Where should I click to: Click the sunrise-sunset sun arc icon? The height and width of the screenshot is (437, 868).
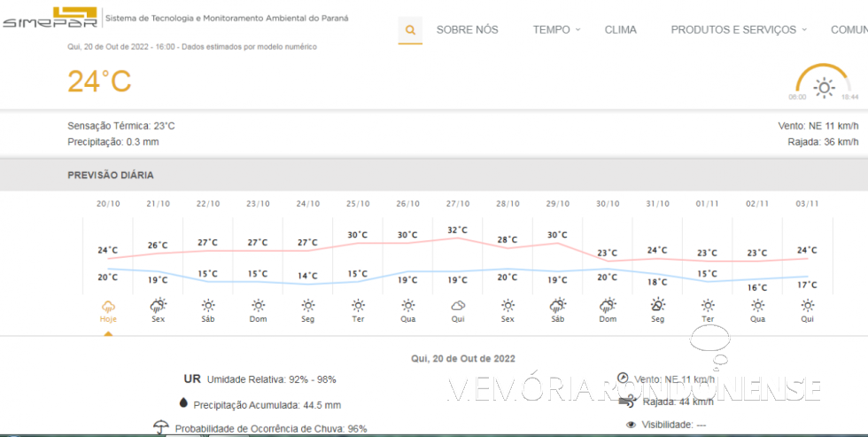(x=824, y=85)
